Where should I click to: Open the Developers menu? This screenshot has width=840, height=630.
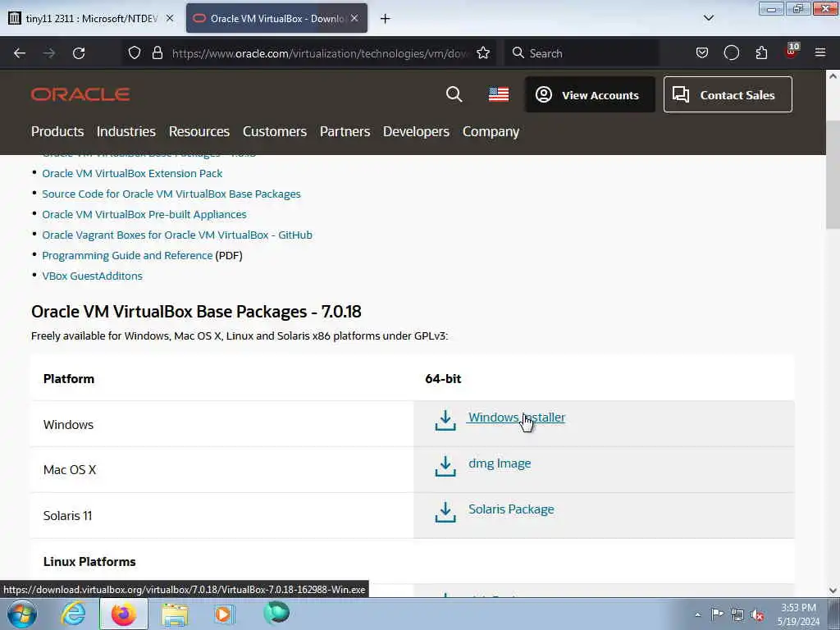click(416, 131)
